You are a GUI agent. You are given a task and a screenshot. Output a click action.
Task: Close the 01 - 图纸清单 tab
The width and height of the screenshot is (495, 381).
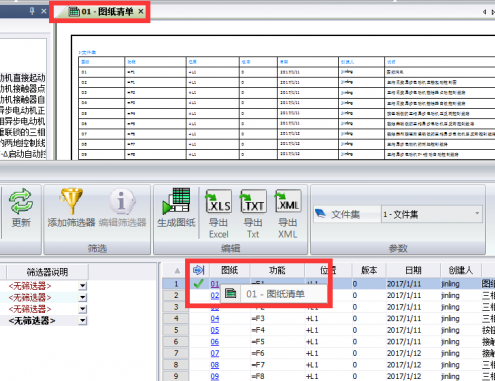click(141, 12)
